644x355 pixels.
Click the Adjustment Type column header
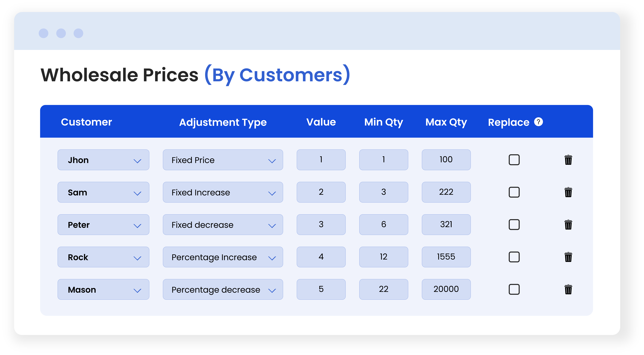223,122
